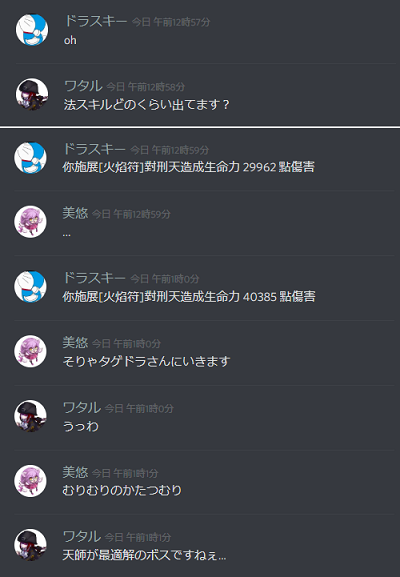Click ワタル's avatar next to 法スキル message
Screen dimensions: 400x577
(32, 94)
